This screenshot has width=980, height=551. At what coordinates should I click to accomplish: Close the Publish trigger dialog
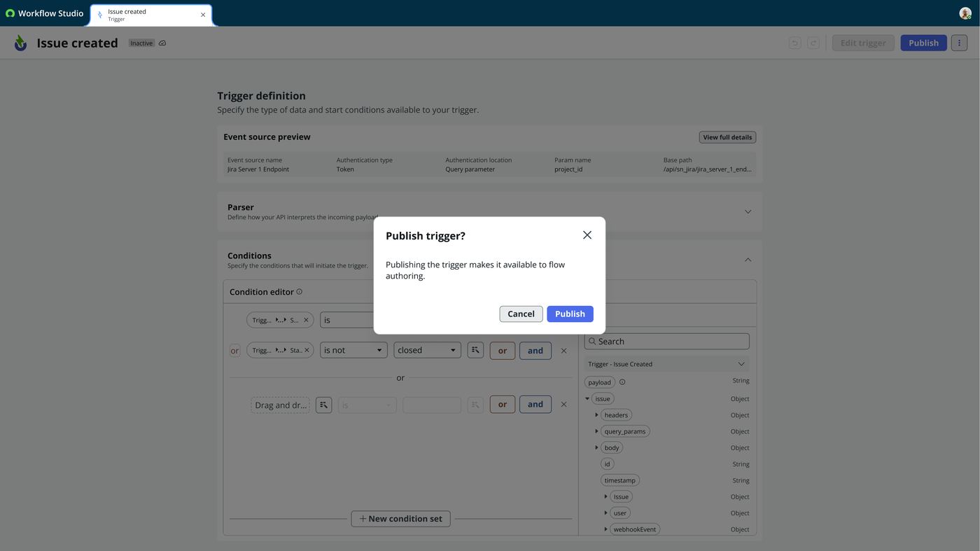[x=587, y=235]
